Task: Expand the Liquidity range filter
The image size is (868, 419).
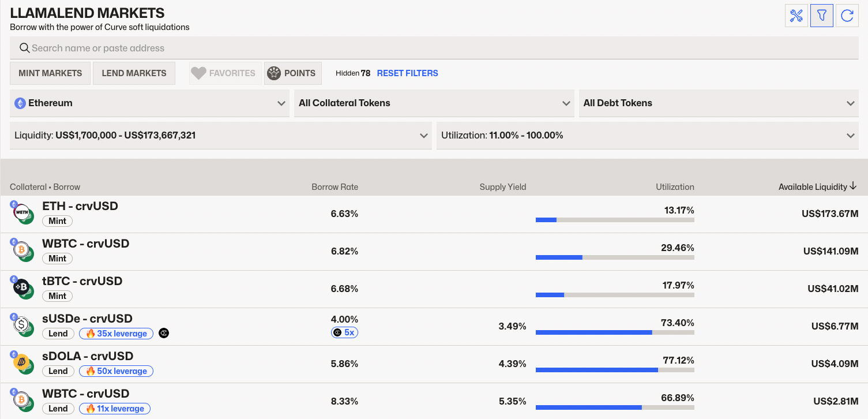Action: click(x=221, y=136)
